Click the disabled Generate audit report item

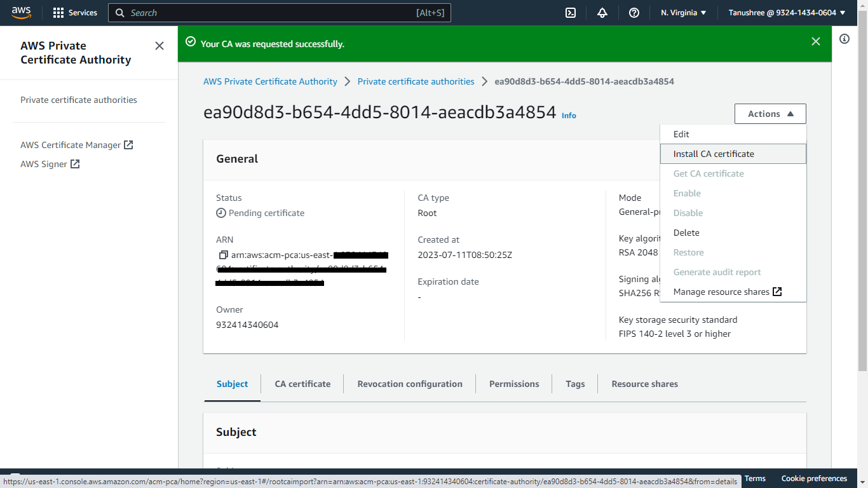tap(733, 272)
